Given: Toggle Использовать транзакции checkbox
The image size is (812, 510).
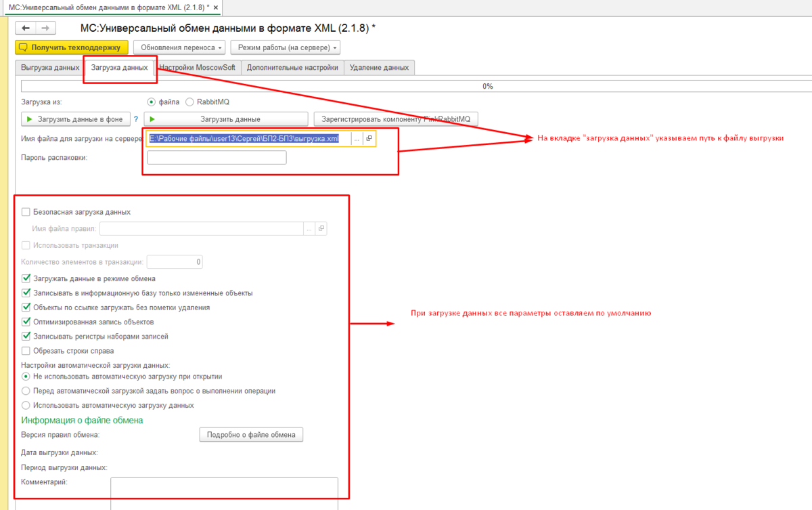Looking at the screenshot, I should point(26,245).
